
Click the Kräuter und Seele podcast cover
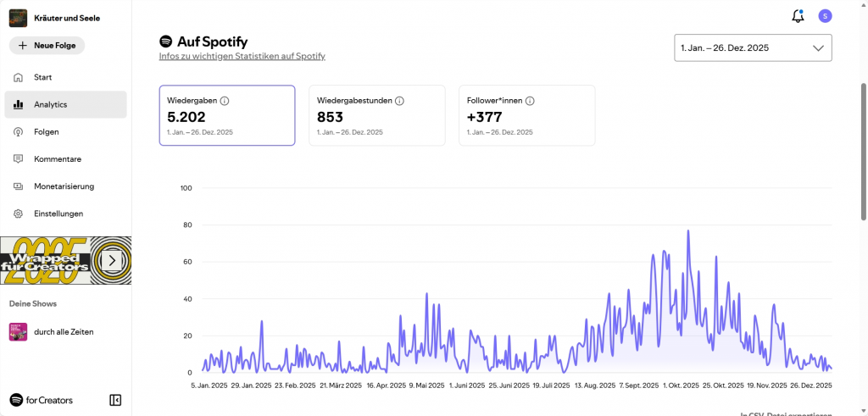[x=18, y=18]
